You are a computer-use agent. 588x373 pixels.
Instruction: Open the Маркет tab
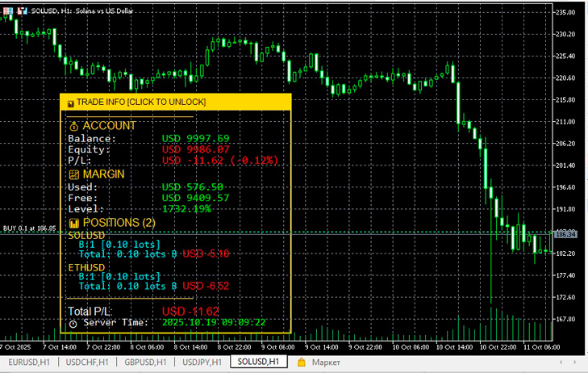click(x=327, y=363)
